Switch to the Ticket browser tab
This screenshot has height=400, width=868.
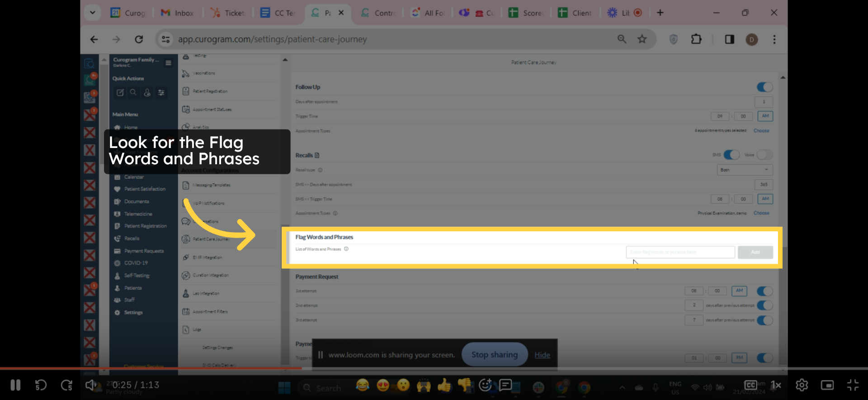click(228, 13)
